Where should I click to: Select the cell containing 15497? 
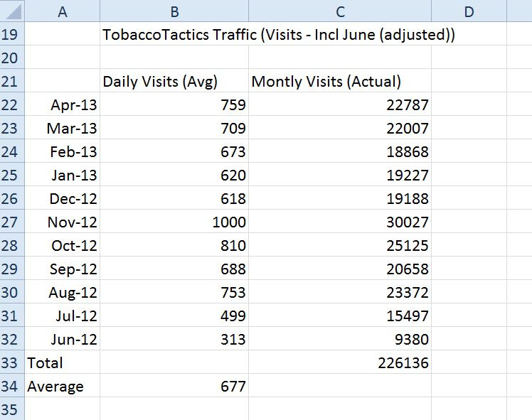click(340, 316)
